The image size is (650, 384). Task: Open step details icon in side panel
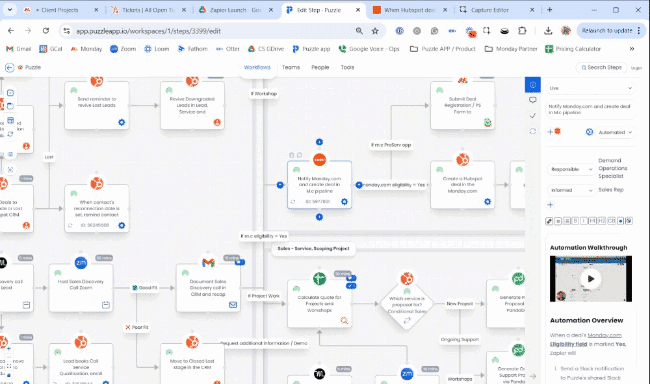point(533,85)
